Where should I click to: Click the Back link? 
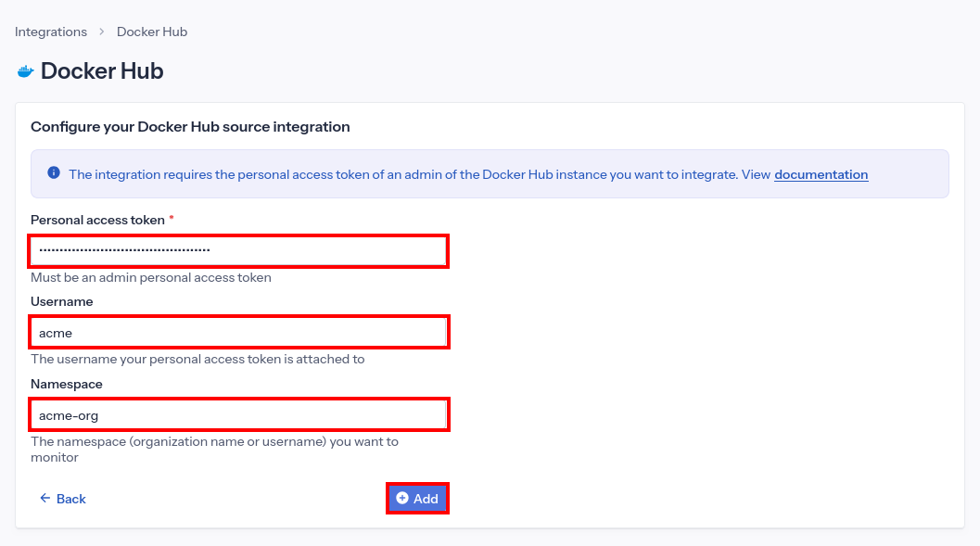point(63,498)
